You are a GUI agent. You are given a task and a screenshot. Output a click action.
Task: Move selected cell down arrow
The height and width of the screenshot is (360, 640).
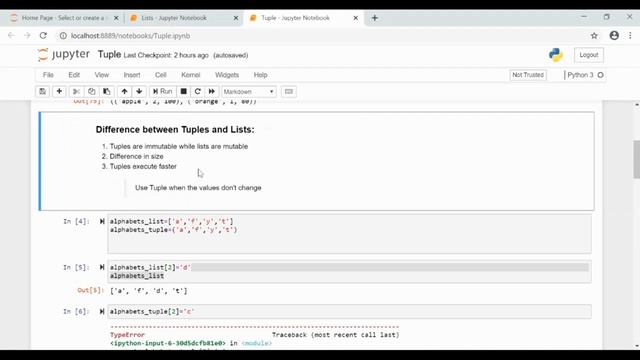(139, 91)
